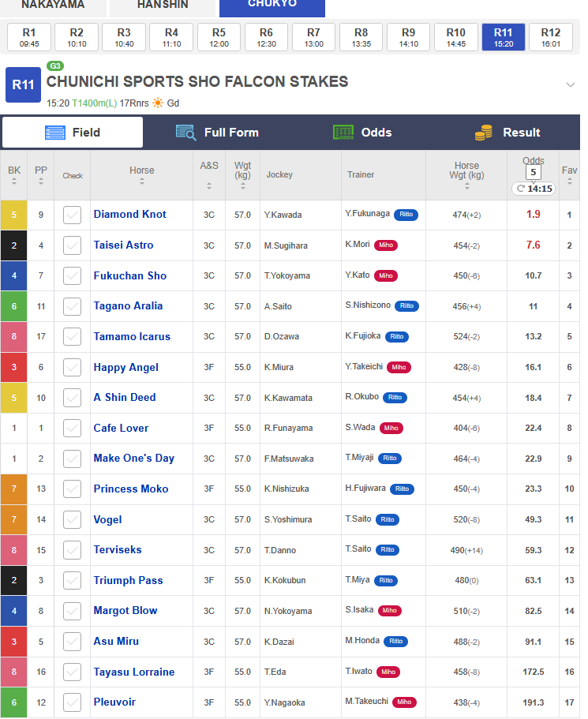Screen dimensions: 588x719
Task: Open the Nakayama racecourse tab
Action: [x=53, y=7]
